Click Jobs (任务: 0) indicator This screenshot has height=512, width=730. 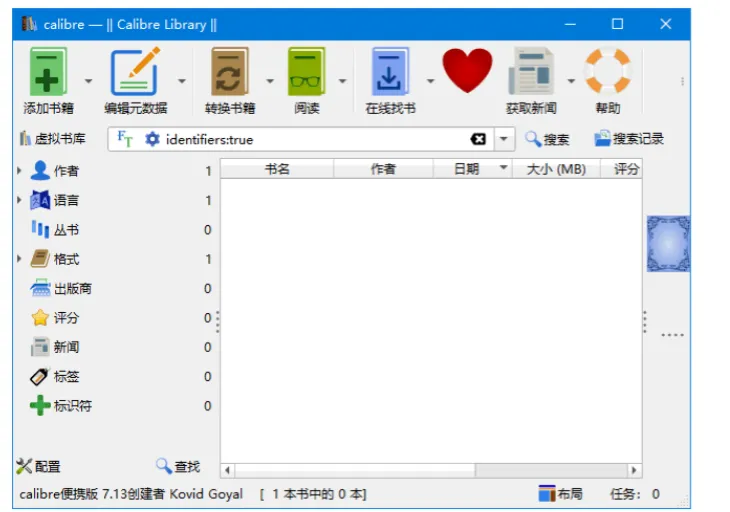coord(635,494)
